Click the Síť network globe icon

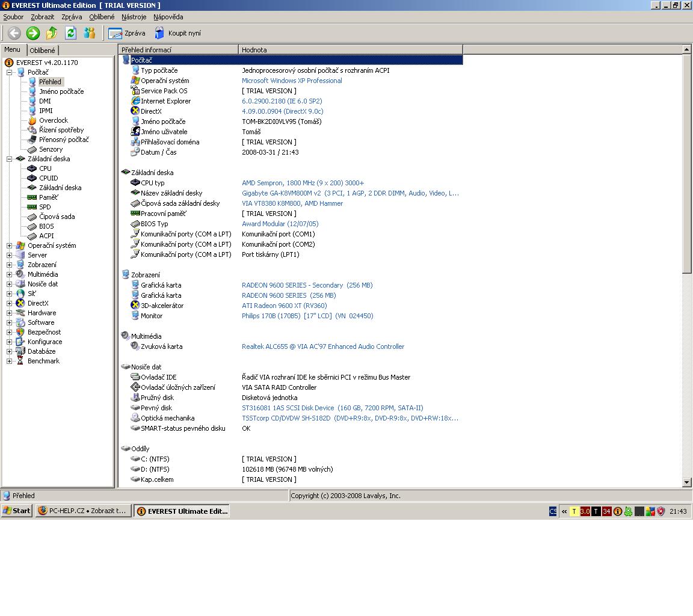[x=20, y=294]
